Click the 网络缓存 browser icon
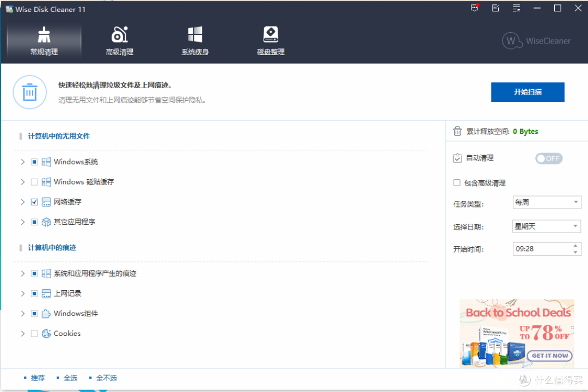The height and width of the screenshot is (392, 588). (46, 202)
